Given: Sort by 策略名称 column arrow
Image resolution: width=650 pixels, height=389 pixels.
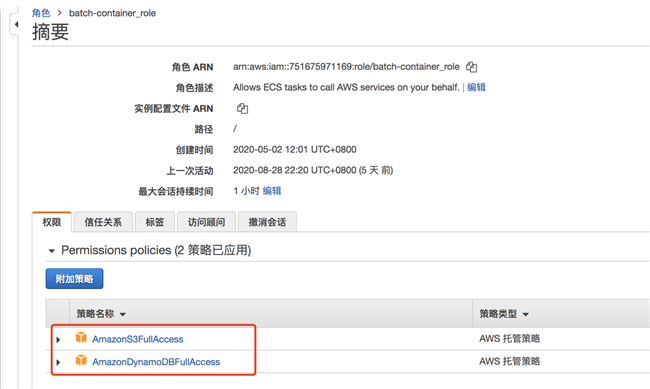Looking at the screenshot, I should click(123, 314).
